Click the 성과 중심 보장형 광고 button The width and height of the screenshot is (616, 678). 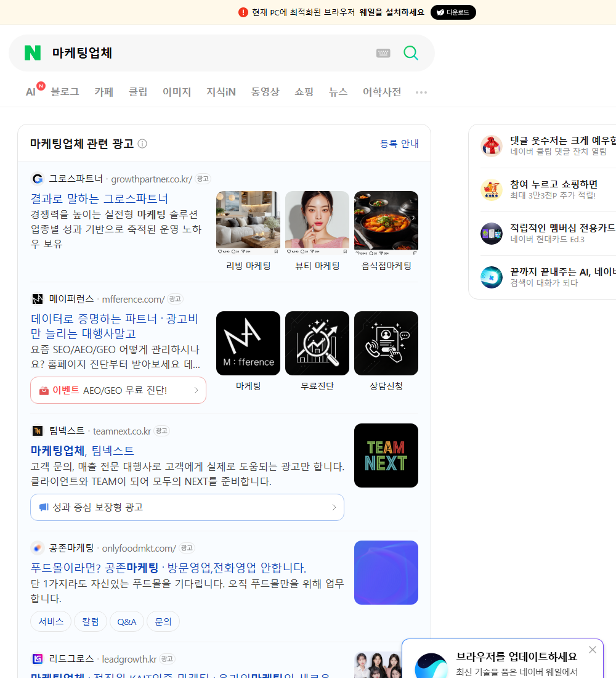tap(187, 507)
